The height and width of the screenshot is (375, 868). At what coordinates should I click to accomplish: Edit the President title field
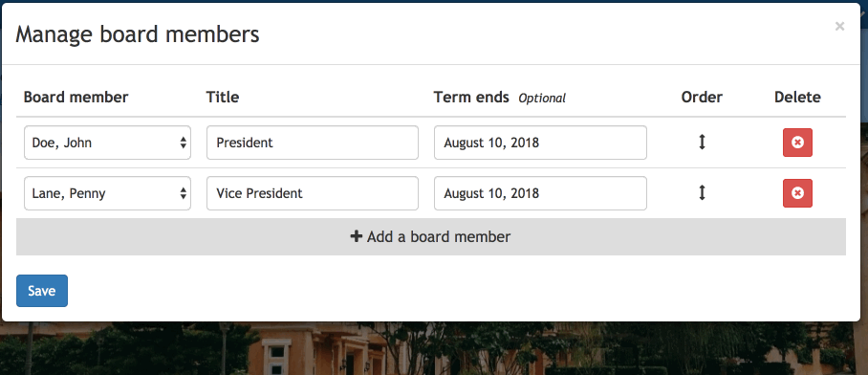[313, 143]
